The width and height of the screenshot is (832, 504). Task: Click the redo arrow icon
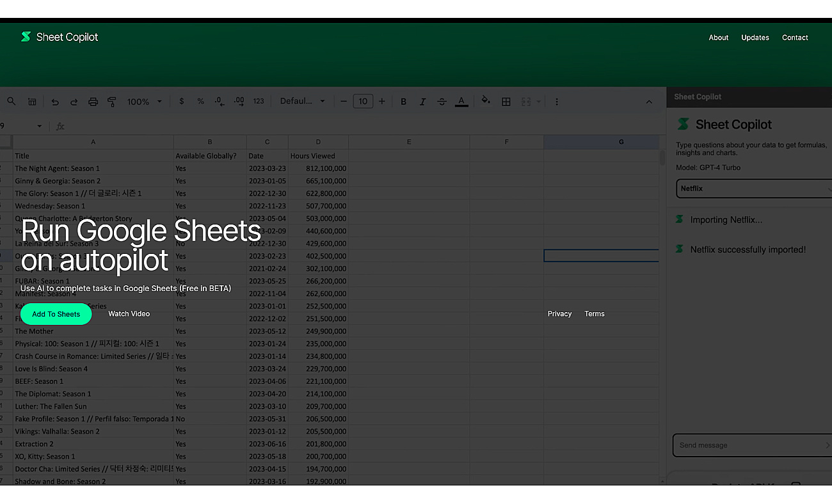click(74, 102)
